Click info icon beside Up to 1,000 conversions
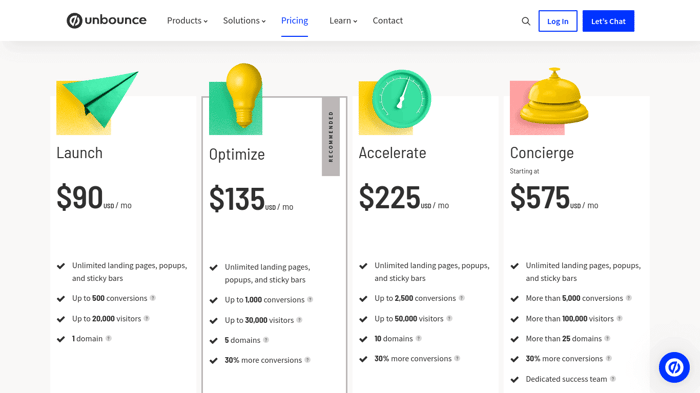Image resolution: width=700 pixels, height=393 pixels. pos(310,300)
